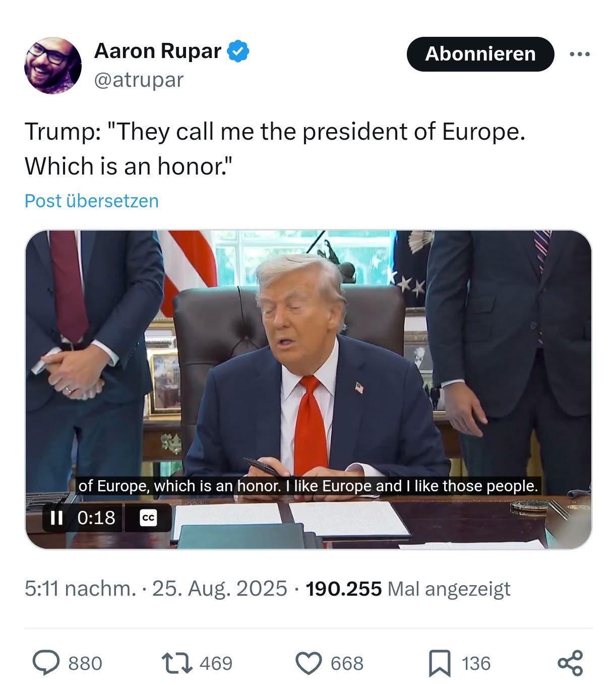This screenshot has height=685, width=616.
Task: Click the Aaron Rupar display name
Action: (x=157, y=51)
